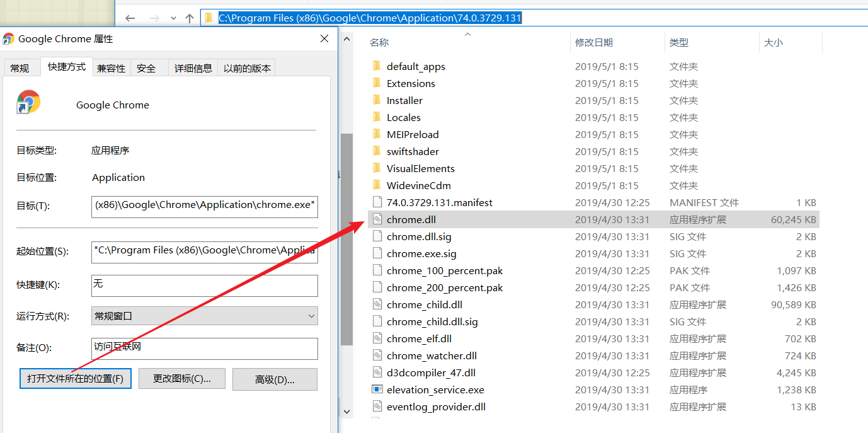Image resolution: width=868 pixels, height=433 pixels.
Task: Click the chrome_watcher.dll file icon
Action: pos(377,355)
